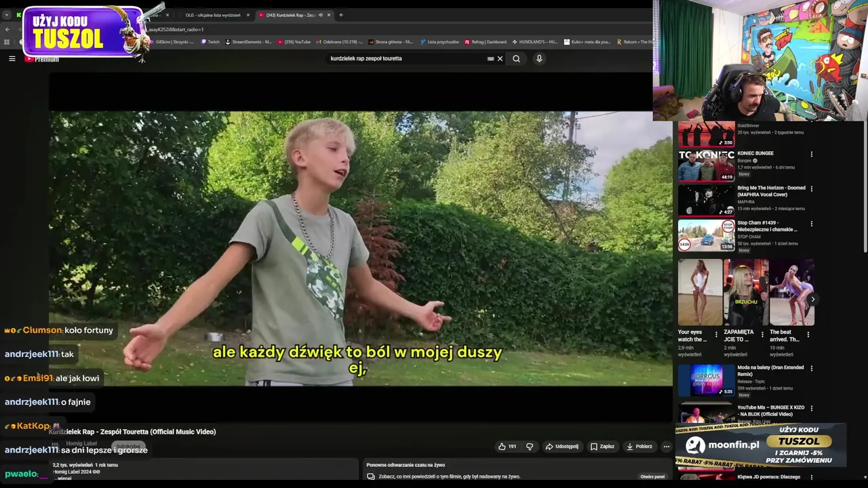The width and height of the screenshot is (868, 488).
Task: Open options for Stop Cham #1439 video
Action: tap(811, 224)
